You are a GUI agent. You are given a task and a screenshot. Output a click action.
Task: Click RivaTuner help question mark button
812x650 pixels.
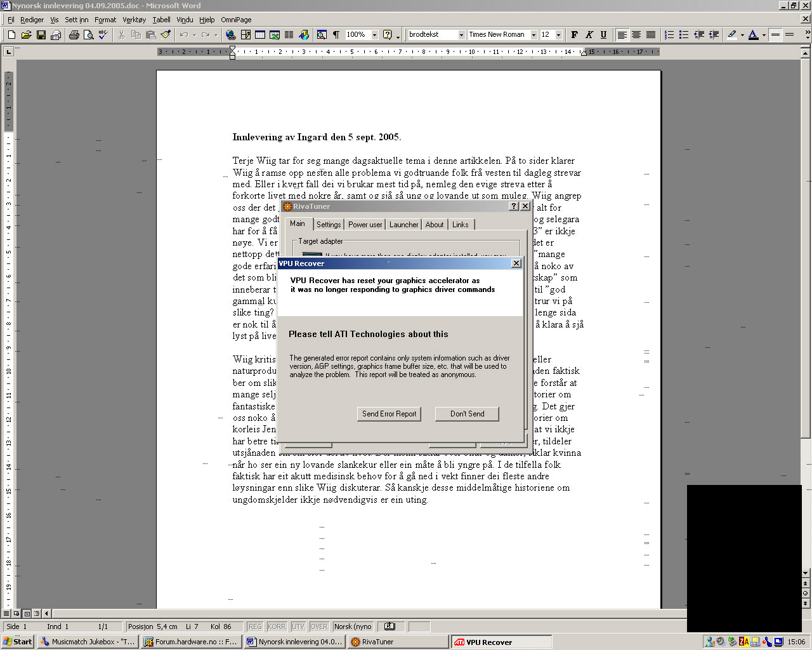(x=514, y=206)
